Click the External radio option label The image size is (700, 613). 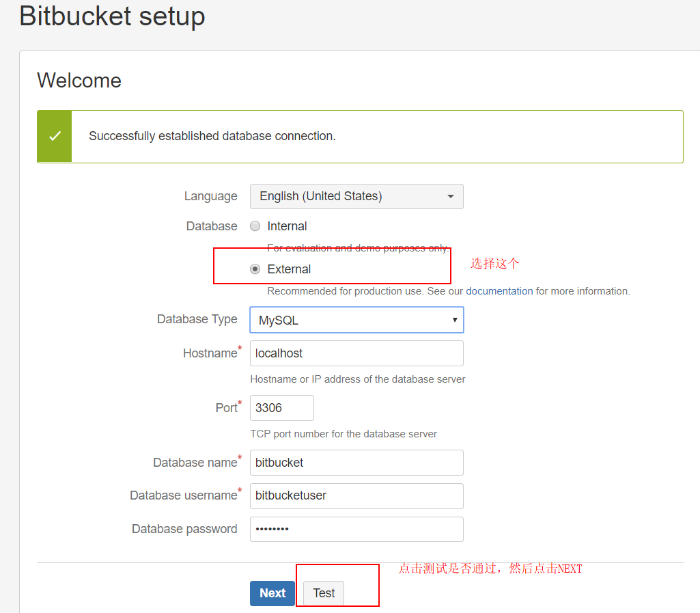tap(289, 269)
